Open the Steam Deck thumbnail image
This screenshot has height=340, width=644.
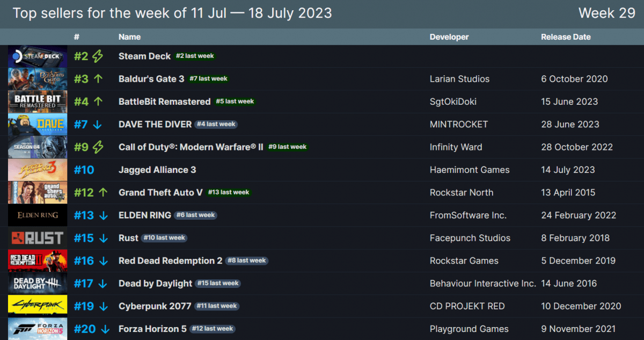(38, 56)
